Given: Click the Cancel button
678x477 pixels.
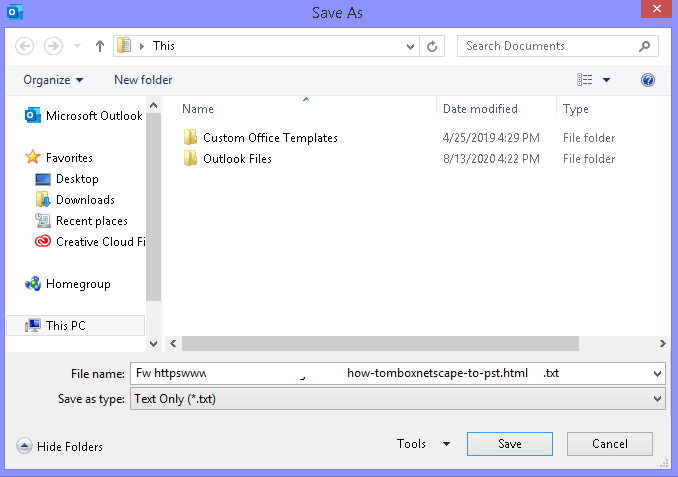Looking at the screenshot, I should (610, 444).
